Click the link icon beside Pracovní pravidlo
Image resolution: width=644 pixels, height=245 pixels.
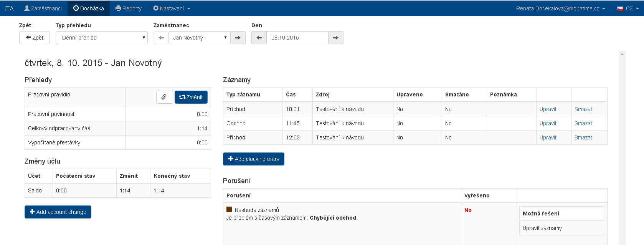point(164,97)
